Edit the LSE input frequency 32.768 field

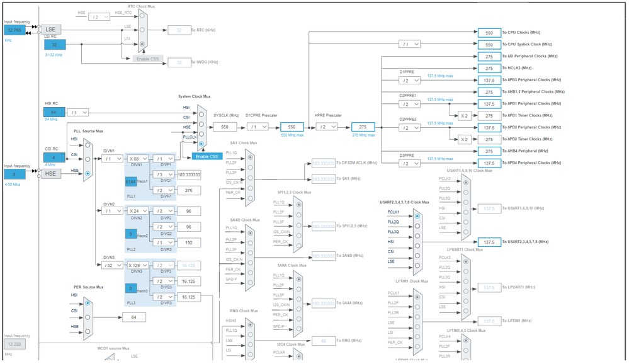14,30
